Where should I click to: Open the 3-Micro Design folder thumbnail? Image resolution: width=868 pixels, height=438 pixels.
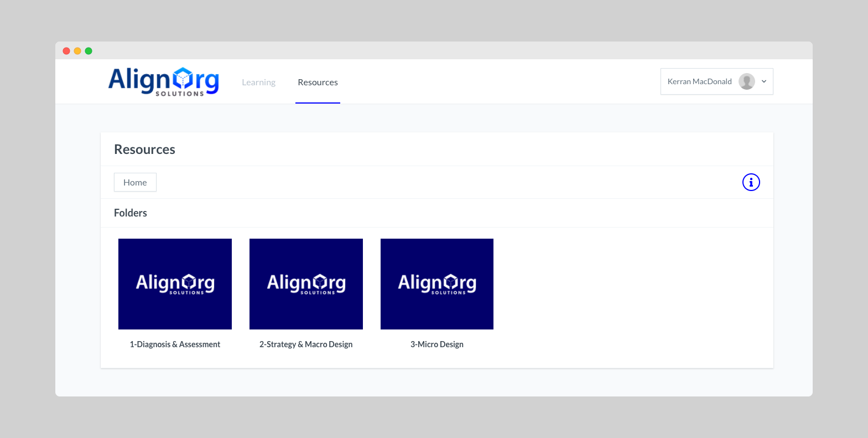point(437,284)
